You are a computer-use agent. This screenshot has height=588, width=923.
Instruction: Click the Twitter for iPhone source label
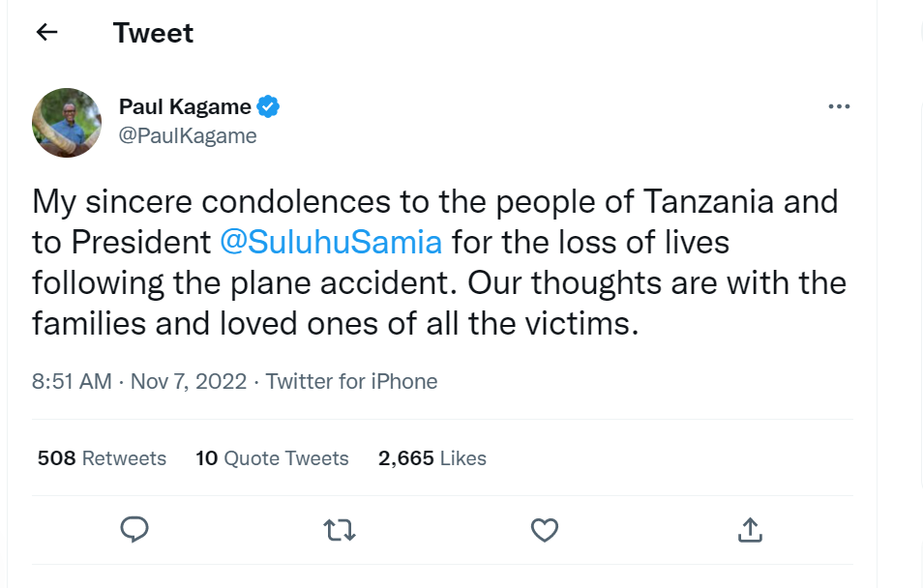tap(352, 381)
